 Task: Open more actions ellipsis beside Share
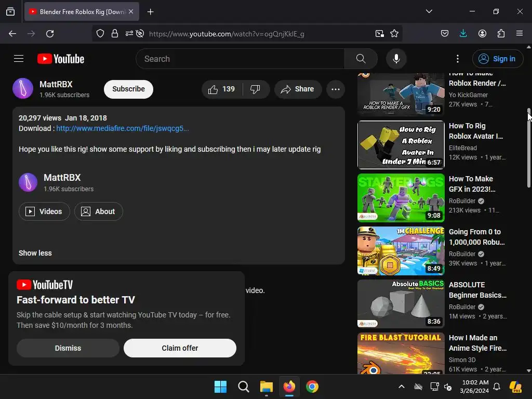click(x=336, y=89)
